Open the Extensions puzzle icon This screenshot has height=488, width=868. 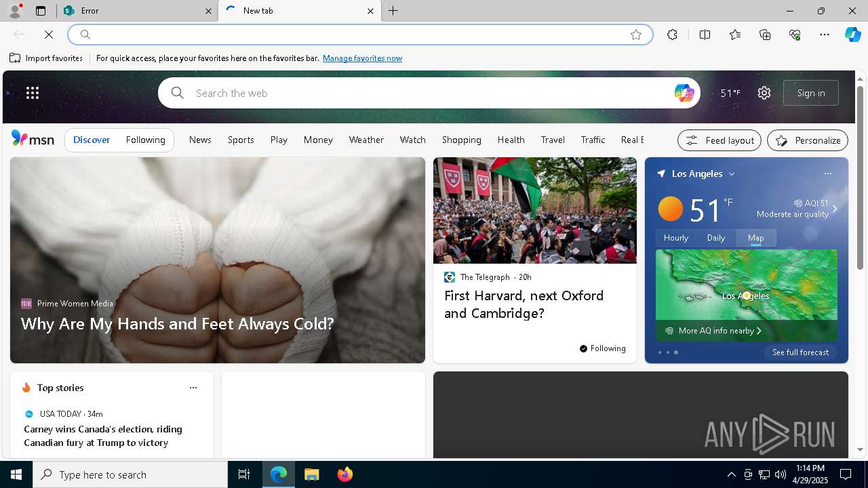pyautogui.click(x=672, y=35)
